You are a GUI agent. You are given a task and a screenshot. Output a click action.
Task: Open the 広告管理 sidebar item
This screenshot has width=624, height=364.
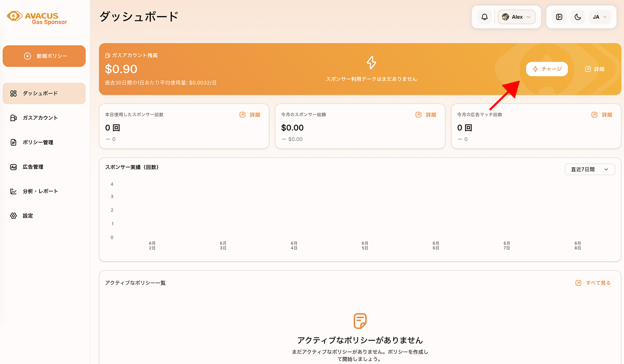[x=44, y=167]
